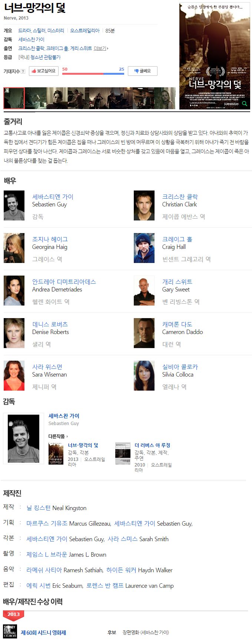The height and width of the screenshot is (644, 252).
Task: Open the 기대지수 help question-mark icon
Action: click(x=23, y=71)
